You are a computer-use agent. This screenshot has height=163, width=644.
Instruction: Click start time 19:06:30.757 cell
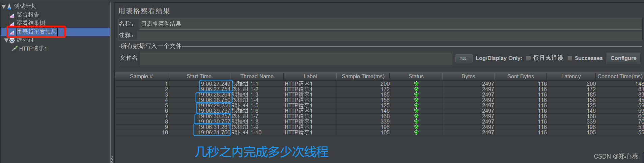[x=199, y=121]
